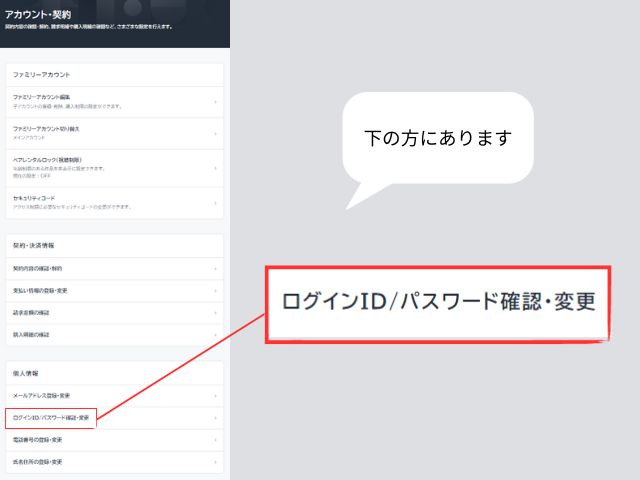Click chevron on 支払い情報の登録・変更 row
640x480 pixels.
(215, 291)
